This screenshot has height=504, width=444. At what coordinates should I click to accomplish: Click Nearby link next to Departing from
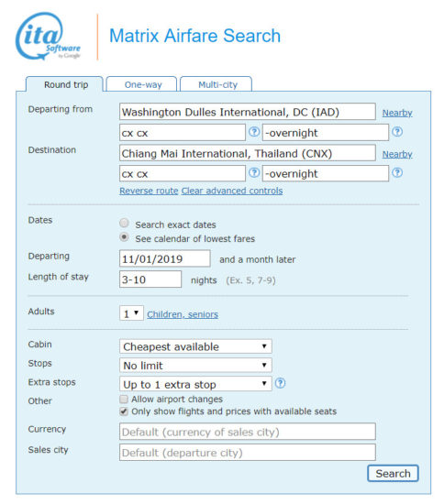(397, 113)
